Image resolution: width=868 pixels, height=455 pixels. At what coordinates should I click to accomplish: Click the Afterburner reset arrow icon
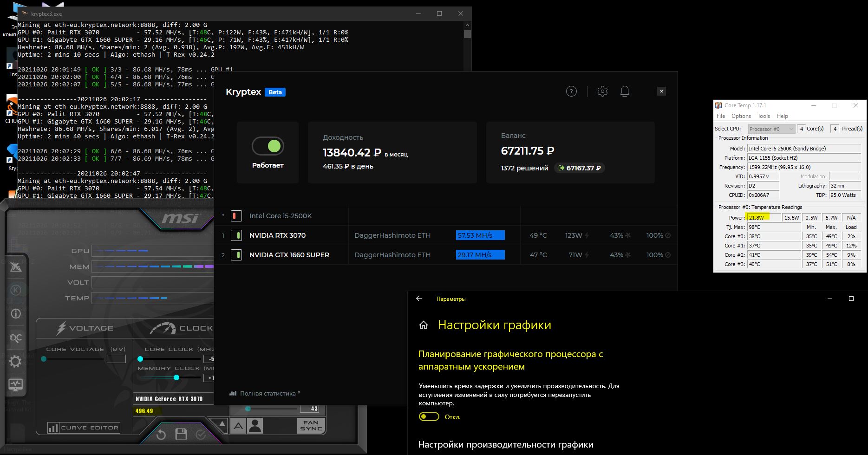[161, 435]
